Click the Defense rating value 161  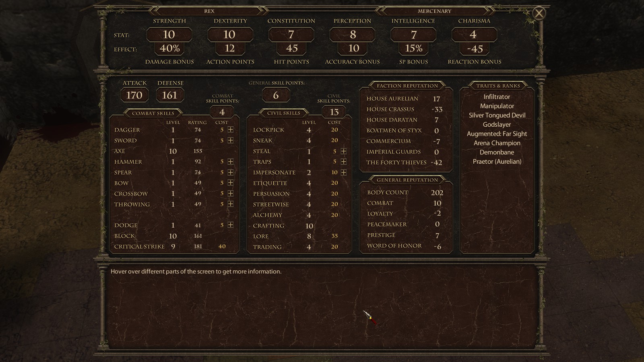click(170, 95)
